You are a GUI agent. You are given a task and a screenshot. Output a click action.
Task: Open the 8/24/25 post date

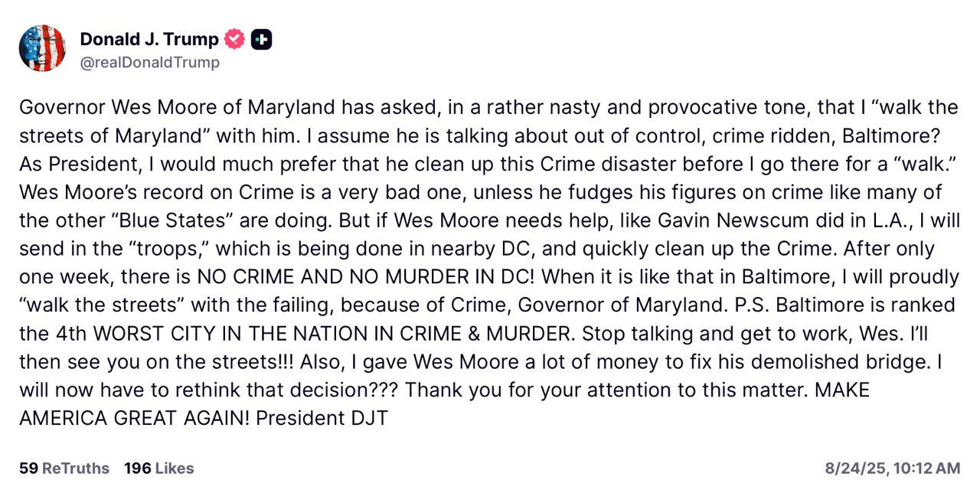coord(854,468)
